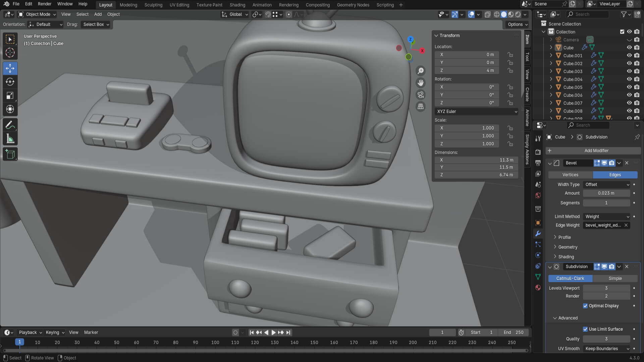The image size is (644, 362).
Task: Select the Simple subdivision type
Action: [615, 279]
